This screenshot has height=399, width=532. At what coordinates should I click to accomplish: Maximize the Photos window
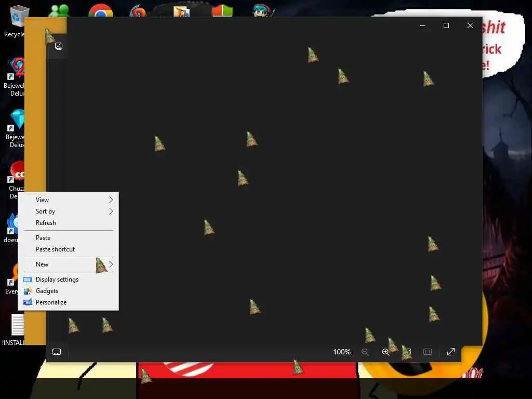446,25
